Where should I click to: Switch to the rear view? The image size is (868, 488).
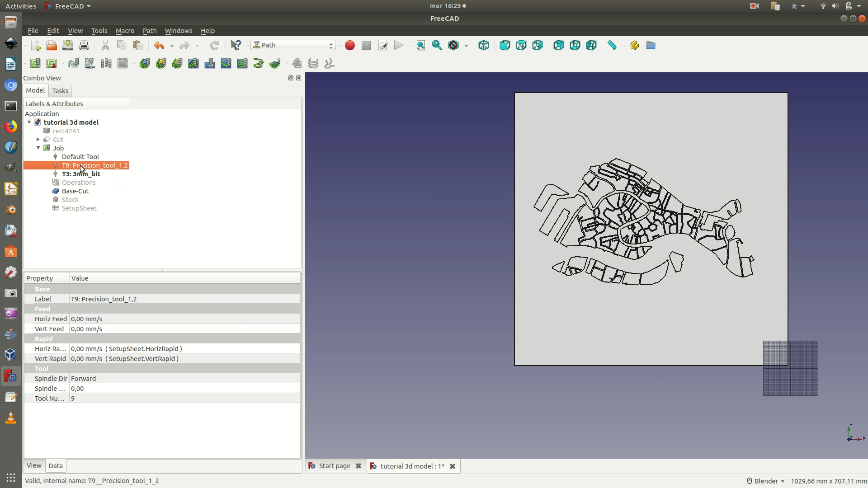click(x=559, y=45)
